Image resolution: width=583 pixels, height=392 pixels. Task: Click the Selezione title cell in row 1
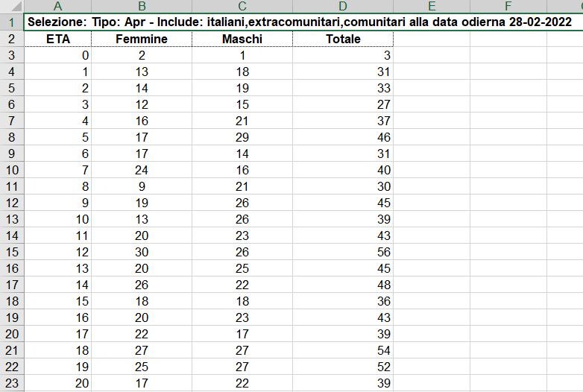click(299, 22)
